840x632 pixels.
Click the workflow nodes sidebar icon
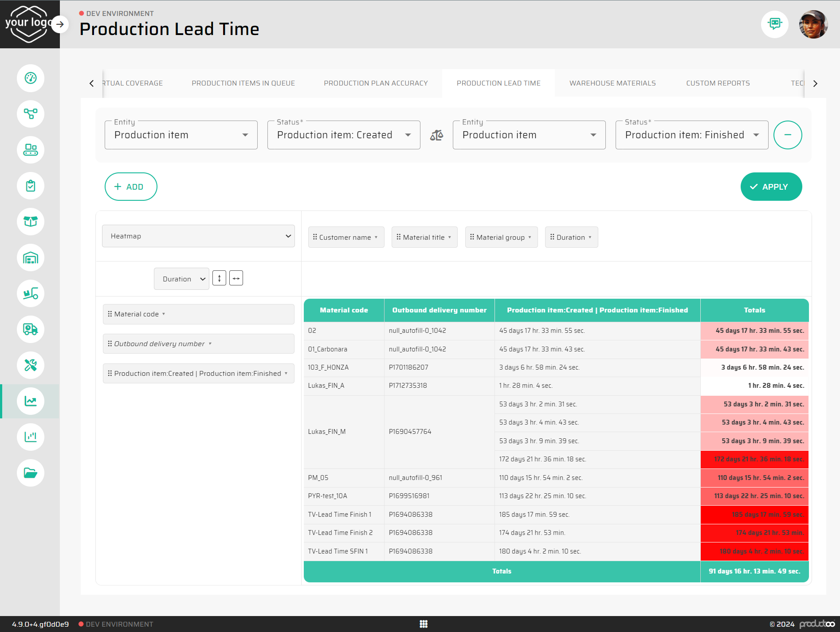tap(30, 114)
